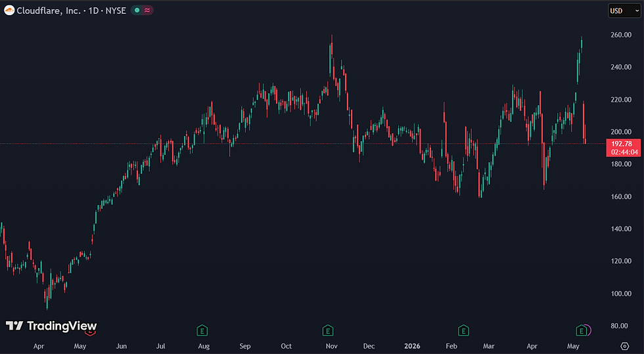Screen dimensions: 644x354
Task: Click the purple circle icon beside May earnings
Action: coord(588,330)
